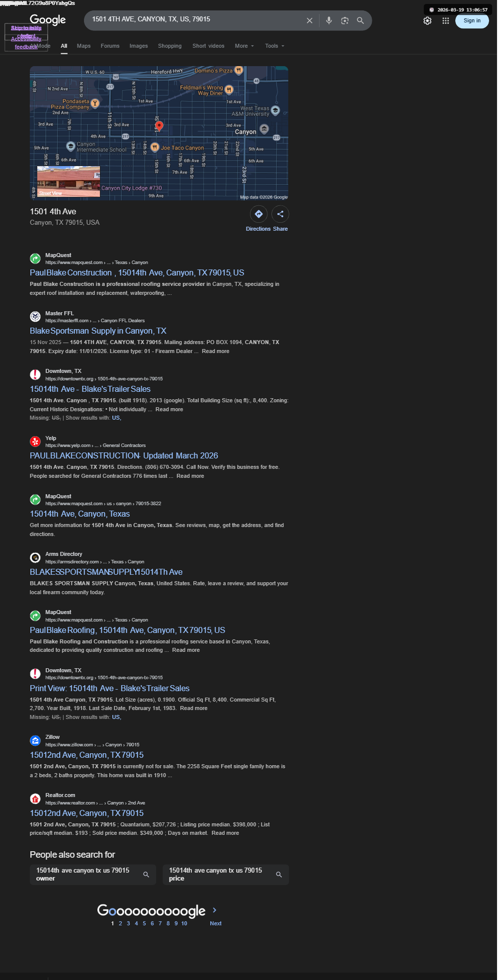Start voice search with microphone icon
The height and width of the screenshot is (980, 503).
329,20
